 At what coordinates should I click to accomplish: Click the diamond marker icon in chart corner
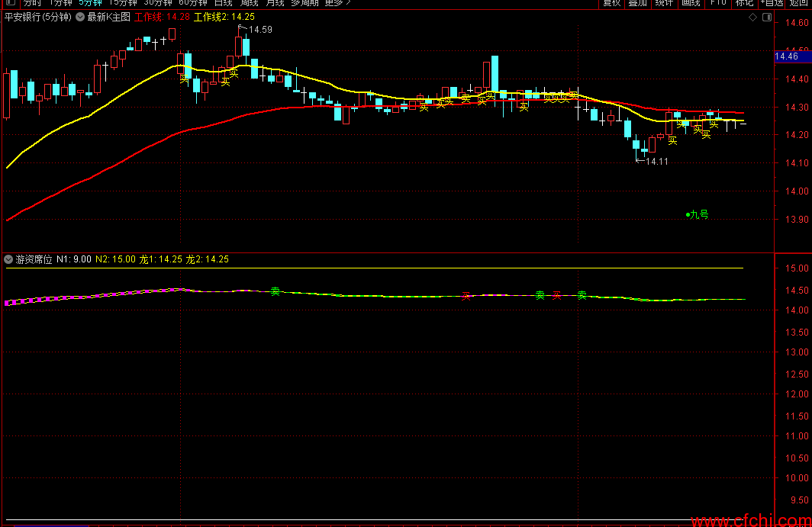(752, 18)
